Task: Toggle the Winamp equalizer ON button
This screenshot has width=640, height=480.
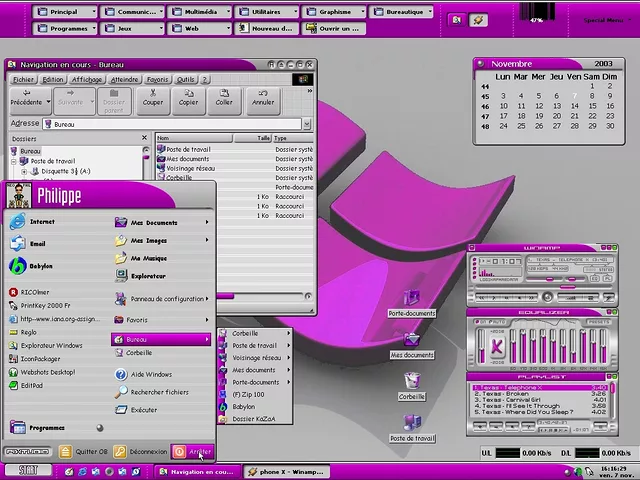Action: point(478,322)
